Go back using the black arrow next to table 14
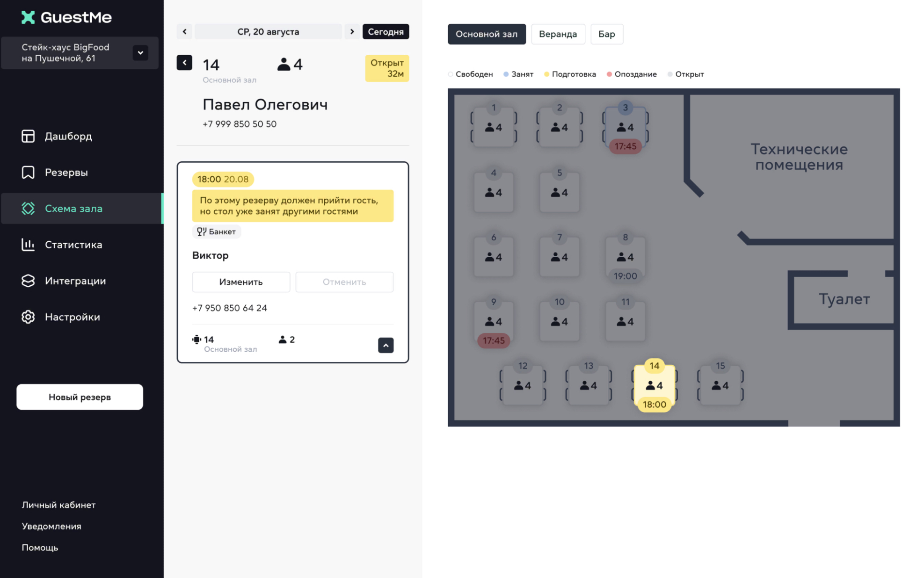 tap(184, 63)
